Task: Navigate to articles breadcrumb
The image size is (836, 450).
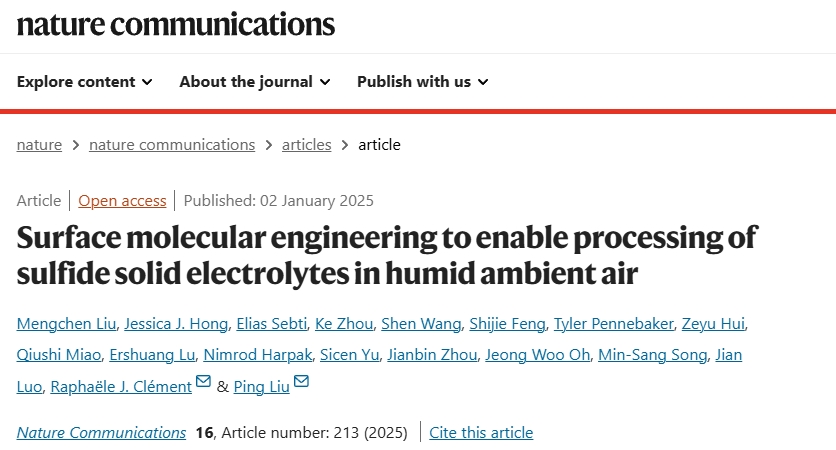Action: coord(307,144)
